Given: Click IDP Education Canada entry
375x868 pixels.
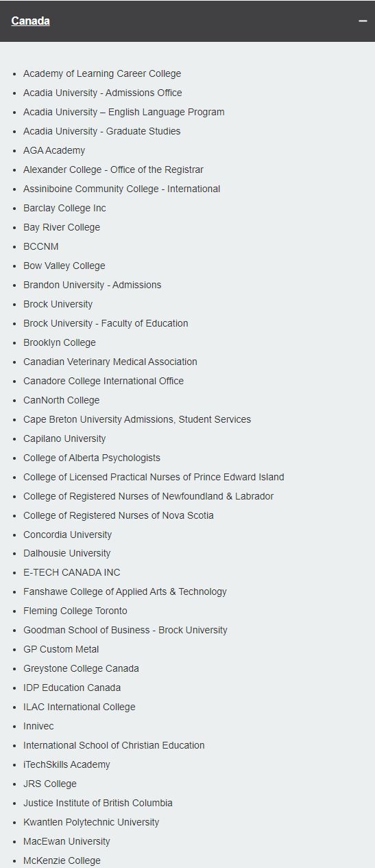Looking at the screenshot, I should [72, 688].
